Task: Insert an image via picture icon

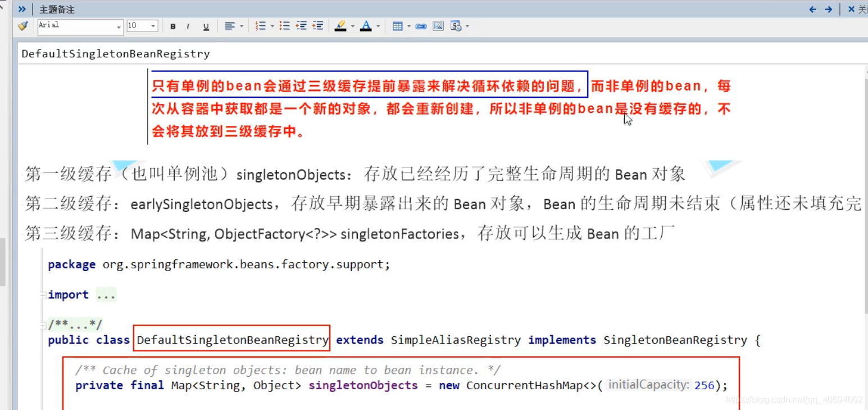Action: coord(438,26)
